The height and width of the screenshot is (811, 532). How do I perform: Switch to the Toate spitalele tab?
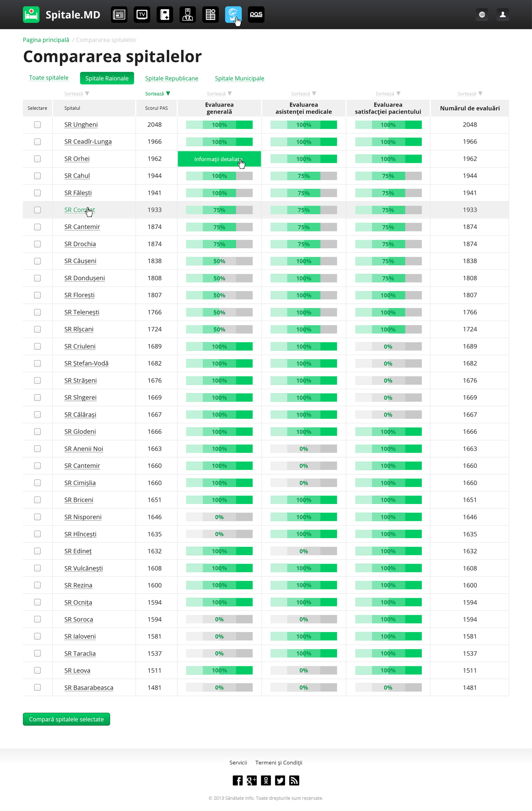pos(49,78)
